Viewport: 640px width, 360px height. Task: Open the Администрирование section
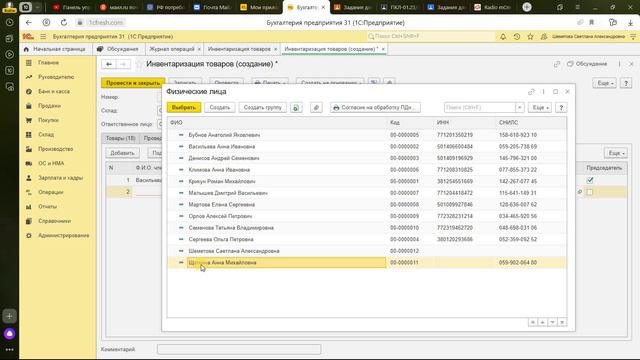pos(63,236)
